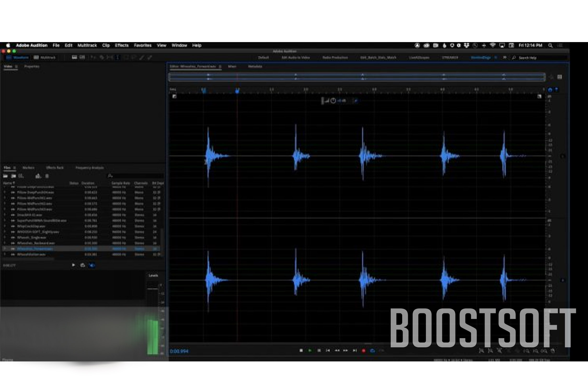Open the Effects menu
This screenshot has height=392, width=588.
point(122,45)
